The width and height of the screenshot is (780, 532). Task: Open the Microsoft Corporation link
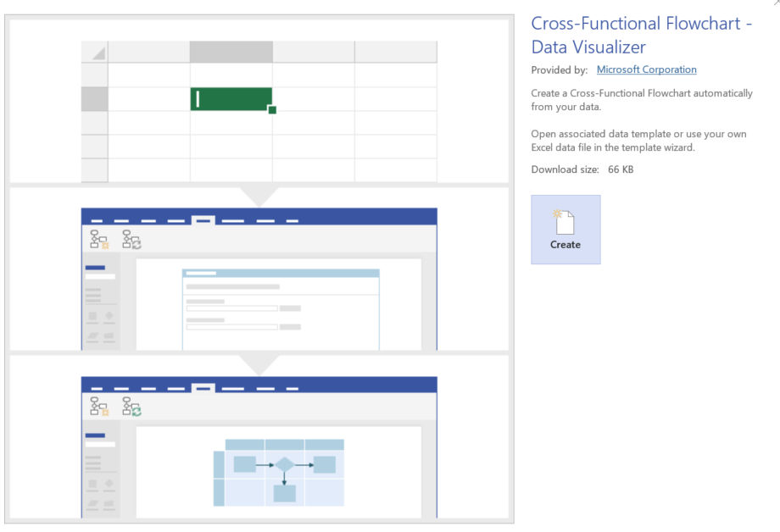tap(646, 69)
